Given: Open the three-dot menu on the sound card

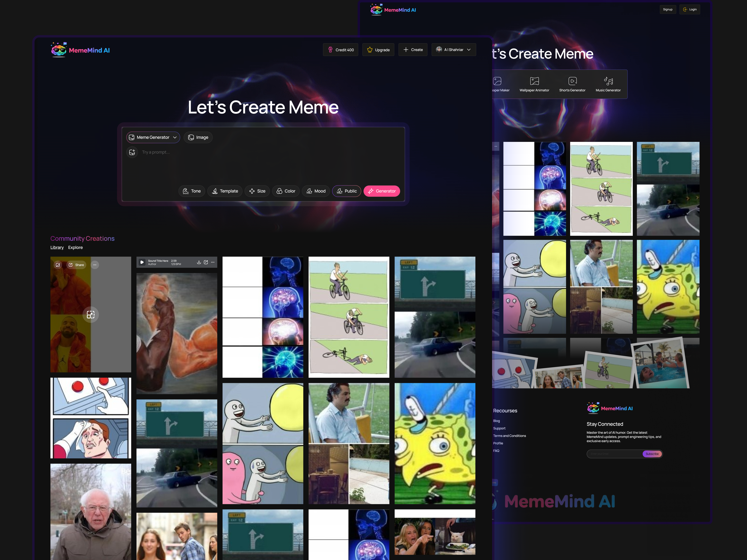Looking at the screenshot, I should pos(213,262).
